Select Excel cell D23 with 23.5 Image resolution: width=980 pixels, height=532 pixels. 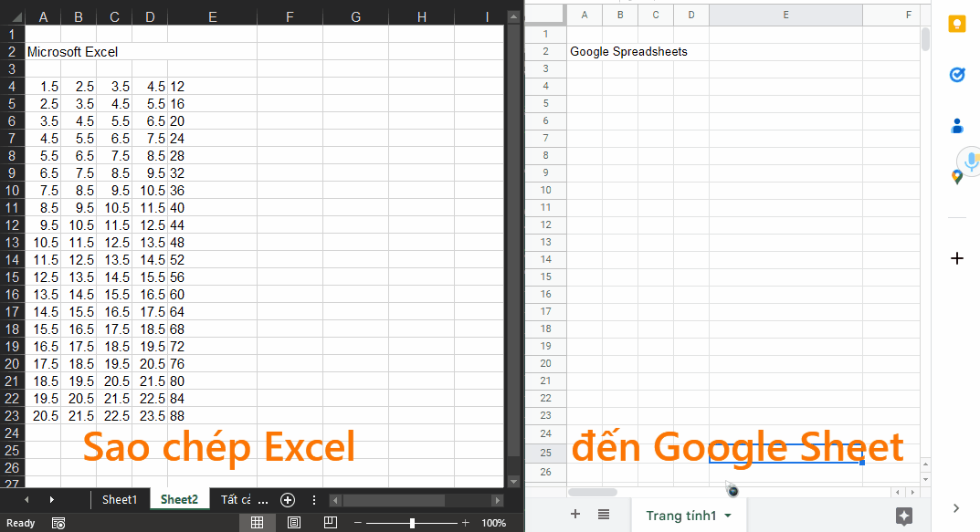pos(150,416)
